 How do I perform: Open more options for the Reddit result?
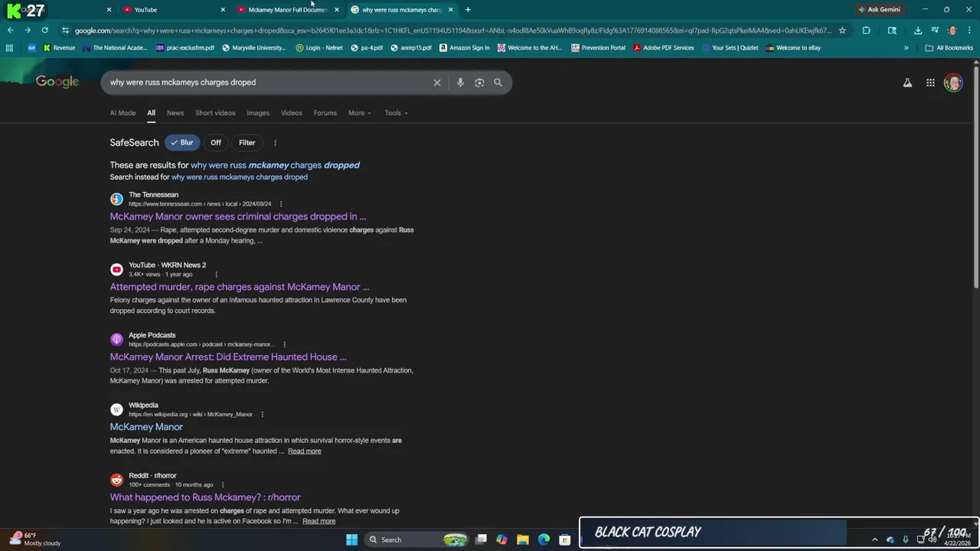[223, 485]
